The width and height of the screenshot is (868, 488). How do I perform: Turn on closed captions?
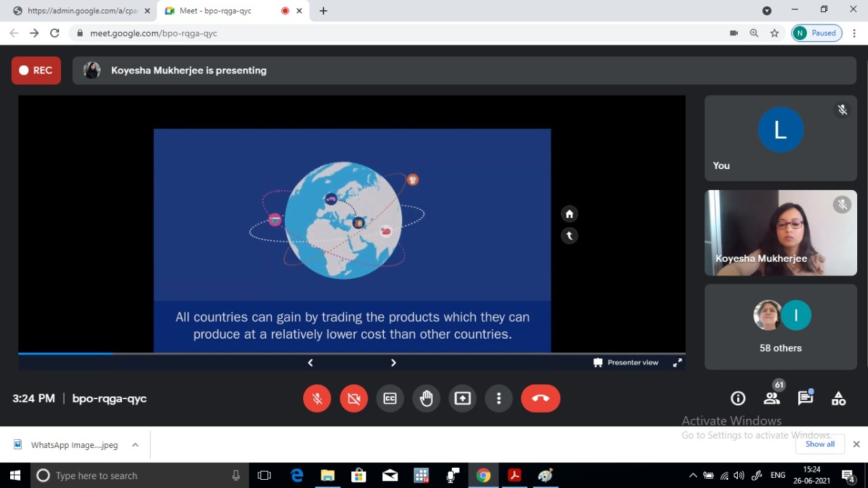(x=390, y=398)
